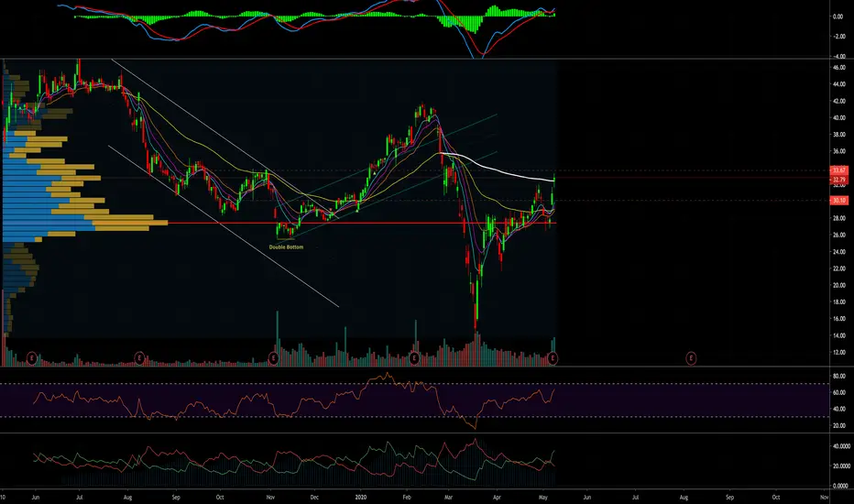
Task: Click the Apr label on time axis
Action: tap(497, 497)
